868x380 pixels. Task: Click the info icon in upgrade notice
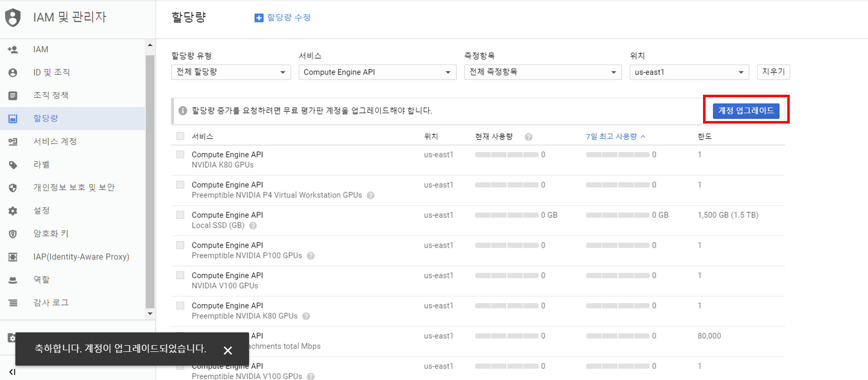[183, 111]
